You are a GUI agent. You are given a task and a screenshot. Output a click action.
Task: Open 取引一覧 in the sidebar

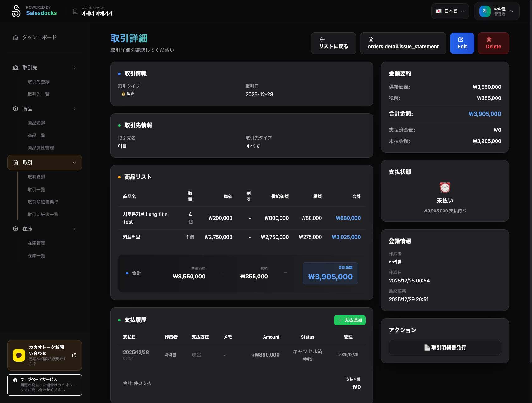pyautogui.click(x=36, y=190)
